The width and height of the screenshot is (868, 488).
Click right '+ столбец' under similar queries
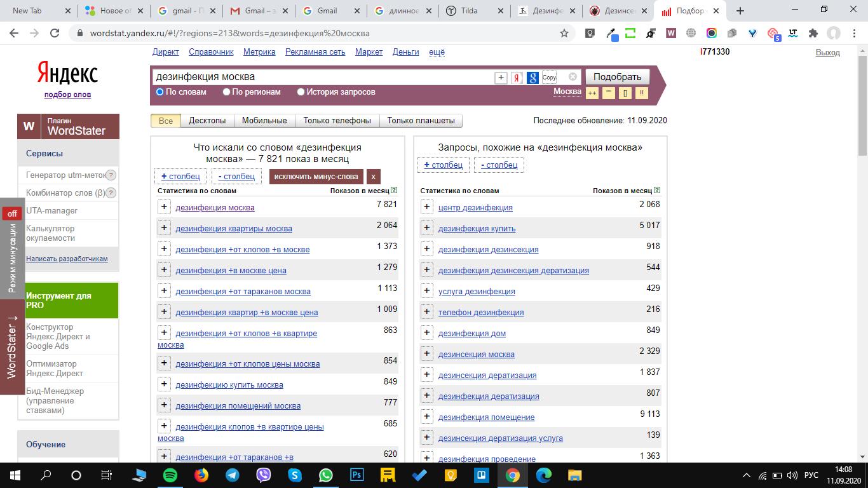tap(444, 165)
